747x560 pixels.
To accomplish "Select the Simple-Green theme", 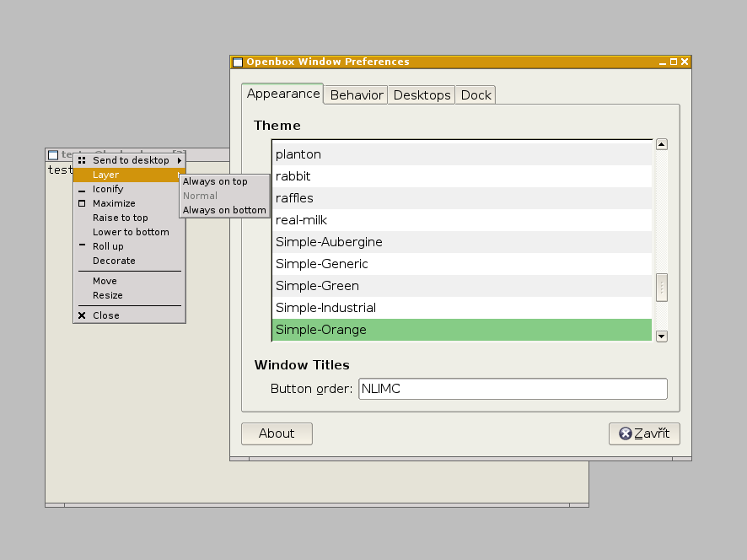I will tap(462, 286).
